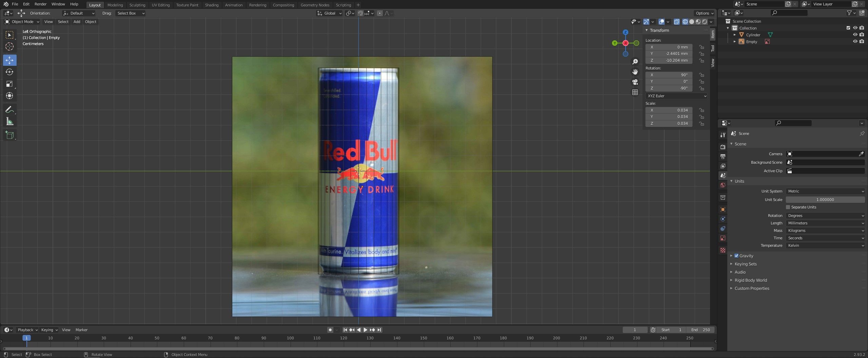Click the Pan view hand icon

635,72
